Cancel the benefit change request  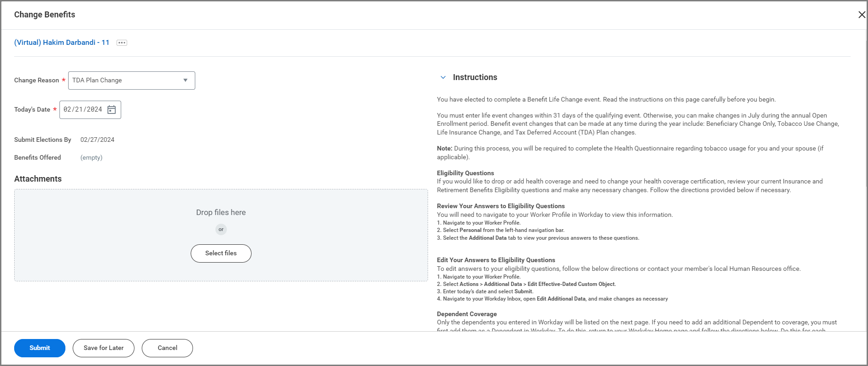pyautogui.click(x=167, y=348)
